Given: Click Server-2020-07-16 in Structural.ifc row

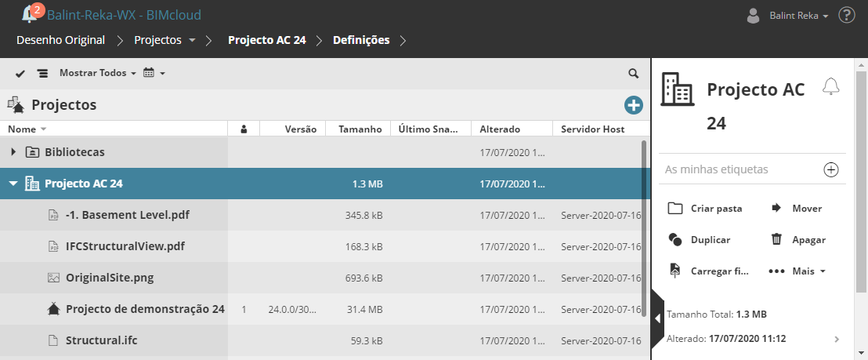Looking at the screenshot, I should click(x=601, y=340).
